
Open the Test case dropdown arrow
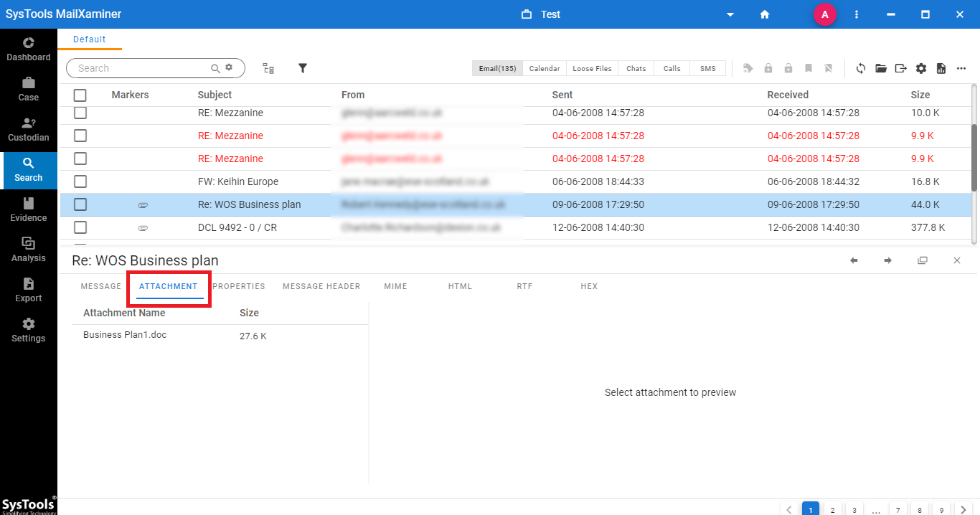point(730,14)
